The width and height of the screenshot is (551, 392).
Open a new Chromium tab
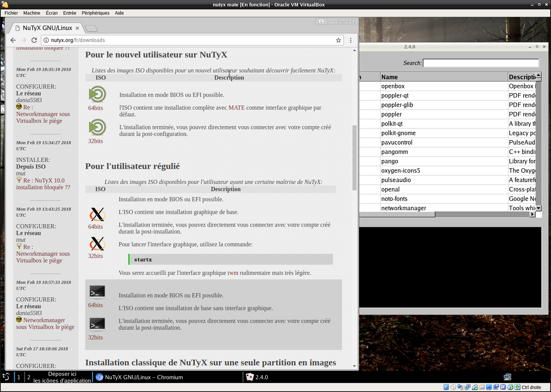tap(91, 28)
